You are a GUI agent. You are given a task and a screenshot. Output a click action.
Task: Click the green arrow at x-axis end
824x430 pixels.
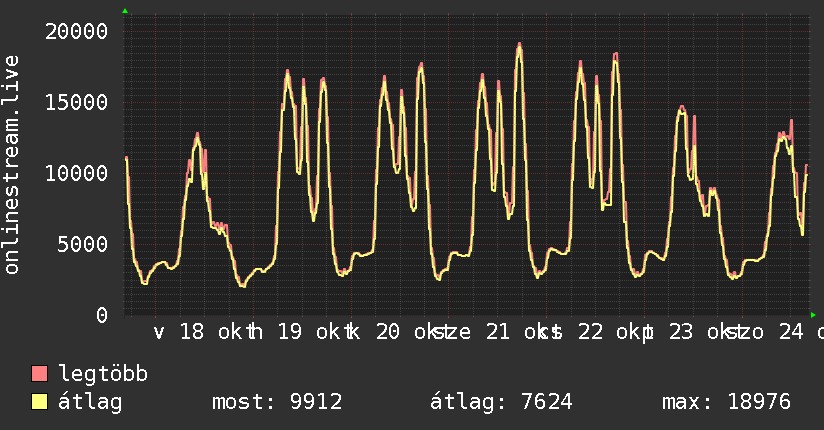[x=813, y=315]
